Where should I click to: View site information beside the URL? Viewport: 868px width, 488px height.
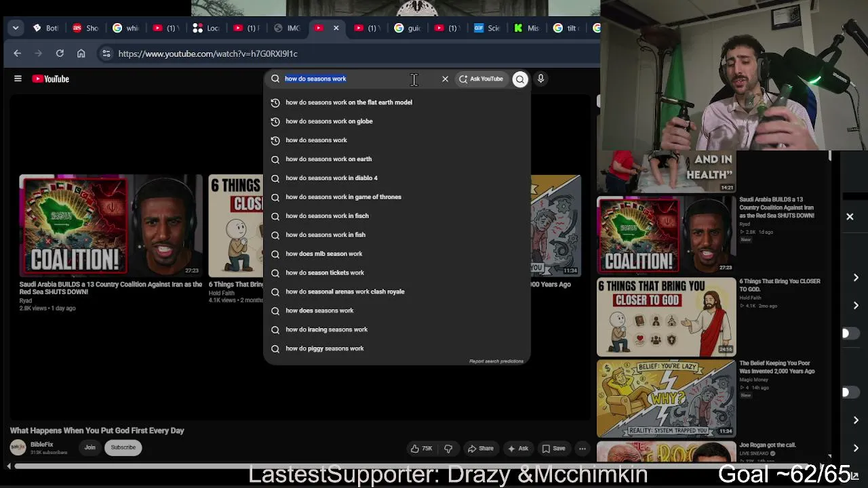click(x=106, y=54)
